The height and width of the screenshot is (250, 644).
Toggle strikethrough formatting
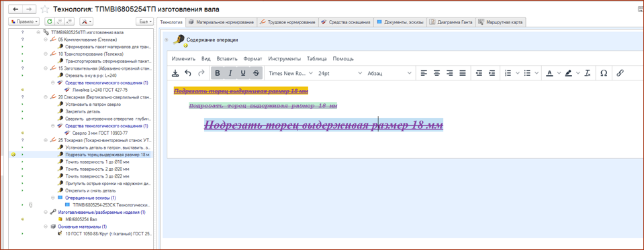pyautogui.click(x=256, y=73)
